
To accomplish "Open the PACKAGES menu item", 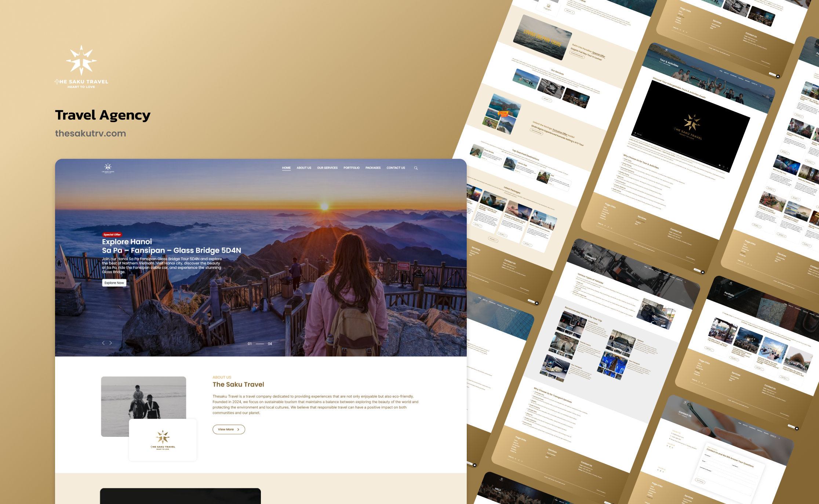I will click(373, 168).
